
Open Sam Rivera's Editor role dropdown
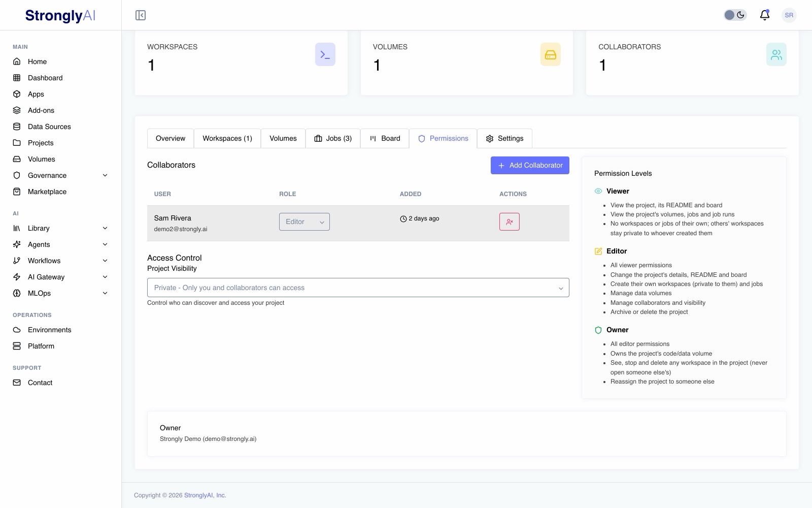point(304,221)
